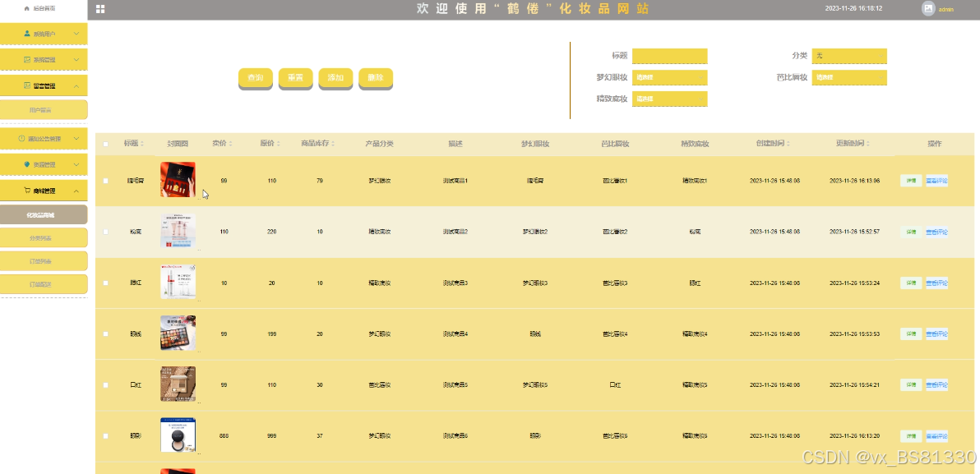Sort by 更新时间 column arrows
This screenshot has width=980, height=474.
[x=868, y=144]
